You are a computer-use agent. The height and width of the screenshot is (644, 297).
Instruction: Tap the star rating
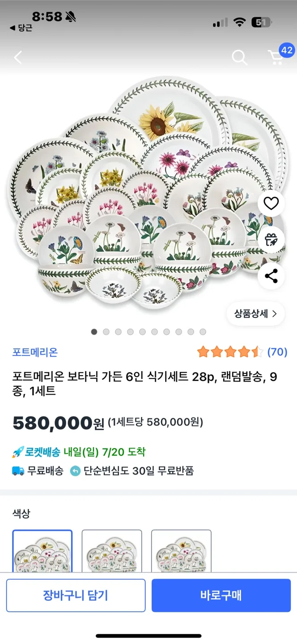tap(230, 352)
